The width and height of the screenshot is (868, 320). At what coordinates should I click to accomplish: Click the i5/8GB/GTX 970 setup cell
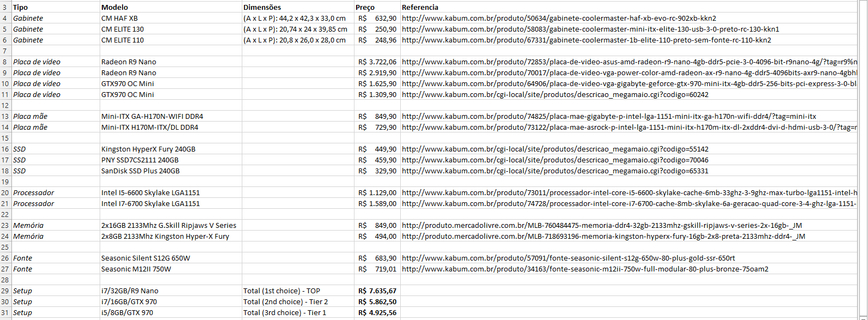click(127, 312)
